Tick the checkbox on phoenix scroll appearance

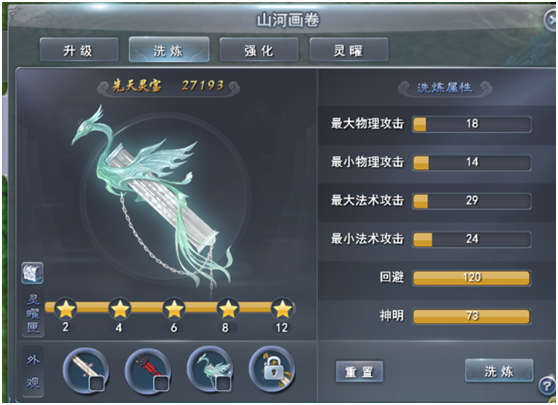point(223,384)
